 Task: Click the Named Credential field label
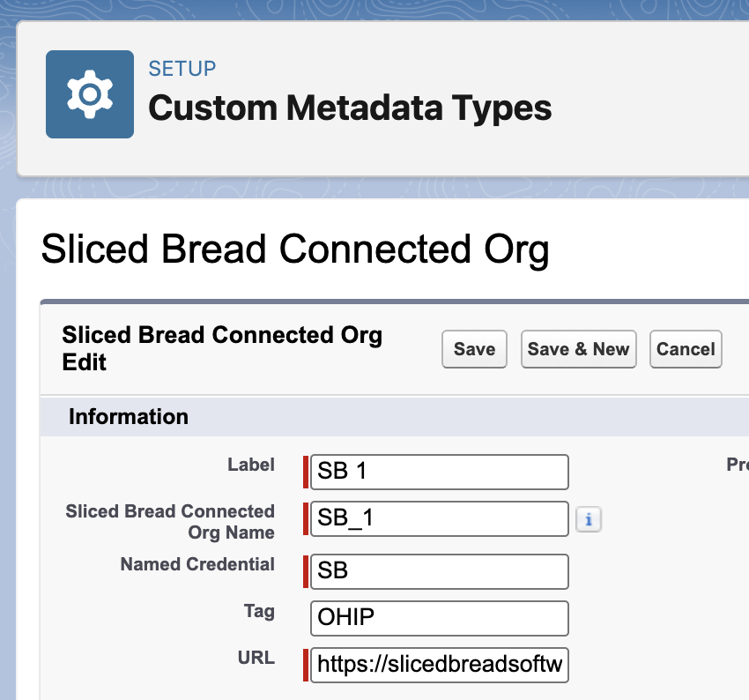click(x=197, y=564)
